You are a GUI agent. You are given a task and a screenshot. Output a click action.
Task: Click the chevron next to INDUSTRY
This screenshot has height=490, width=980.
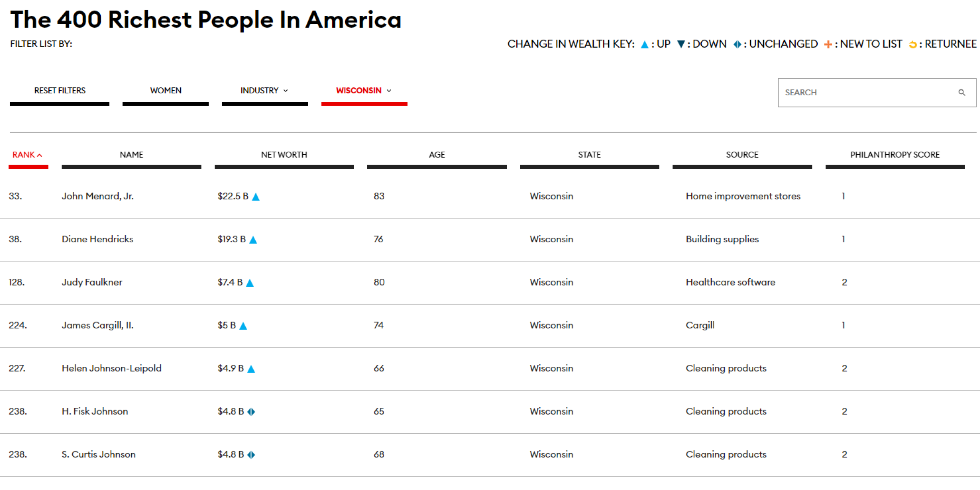pyautogui.click(x=286, y=91)
